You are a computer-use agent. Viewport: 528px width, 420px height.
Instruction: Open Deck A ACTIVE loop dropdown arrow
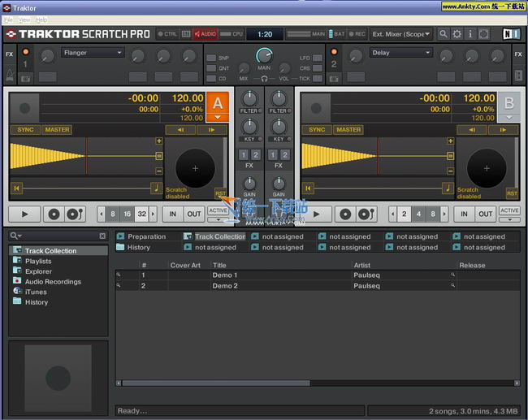(x=219, y=219)
